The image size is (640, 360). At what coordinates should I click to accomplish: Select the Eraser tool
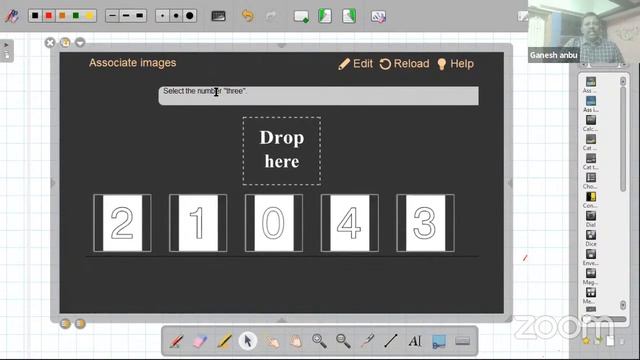point(200,341)
